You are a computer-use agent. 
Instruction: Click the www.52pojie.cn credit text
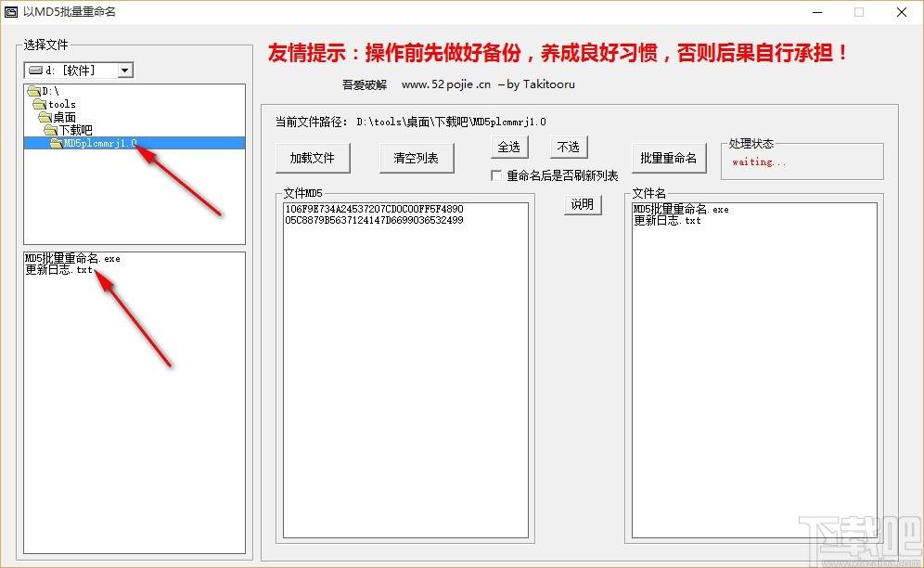coord(446,84)
